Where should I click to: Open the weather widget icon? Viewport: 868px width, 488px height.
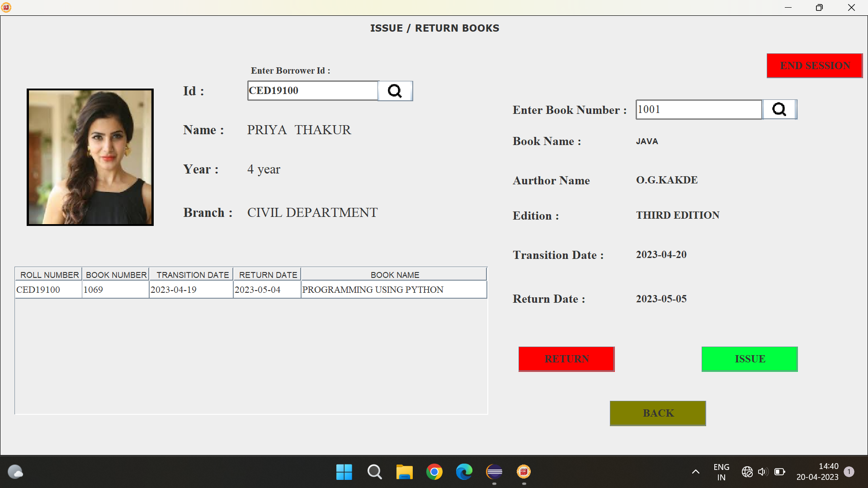tap(15, 472)
